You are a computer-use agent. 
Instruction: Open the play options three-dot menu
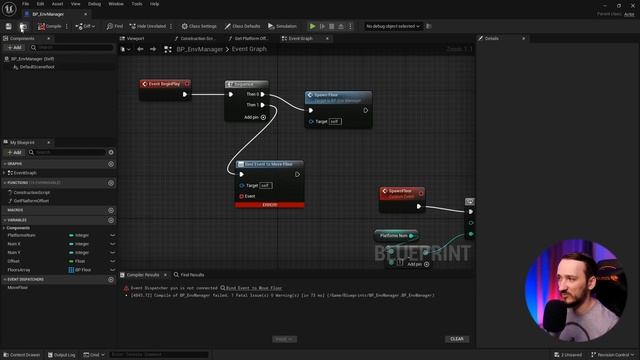[350, 26]
